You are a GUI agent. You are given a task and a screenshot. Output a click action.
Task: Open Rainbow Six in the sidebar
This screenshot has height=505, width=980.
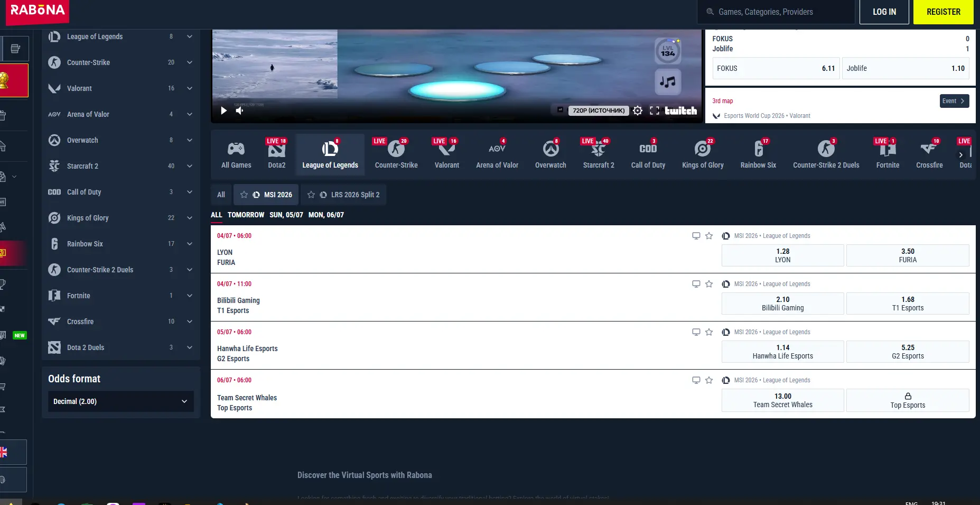[x=120, y=244]
